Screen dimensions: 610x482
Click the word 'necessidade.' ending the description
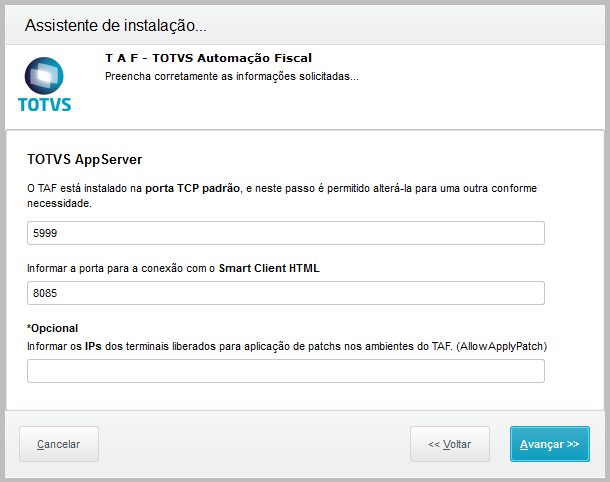(x=59, y=203)
